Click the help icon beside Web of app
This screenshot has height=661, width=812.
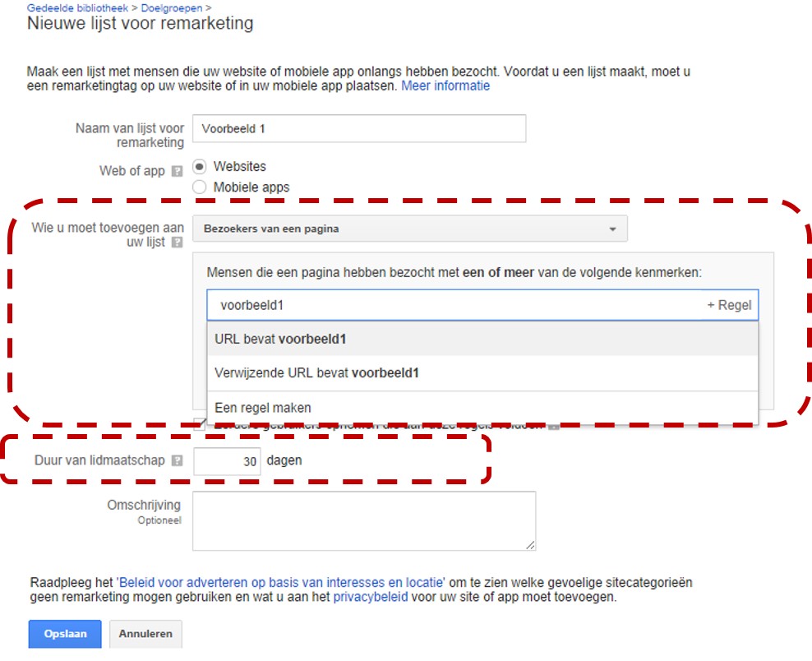pos(177,172)
